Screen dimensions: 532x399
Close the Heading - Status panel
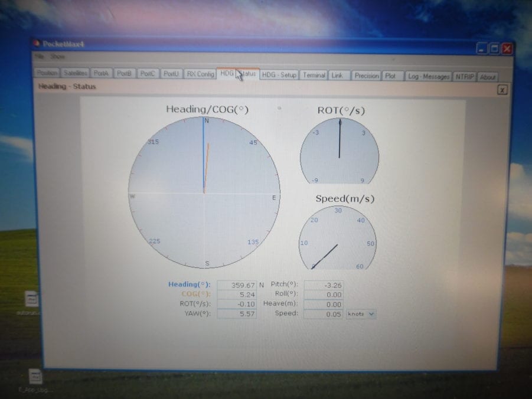(501, 90)
